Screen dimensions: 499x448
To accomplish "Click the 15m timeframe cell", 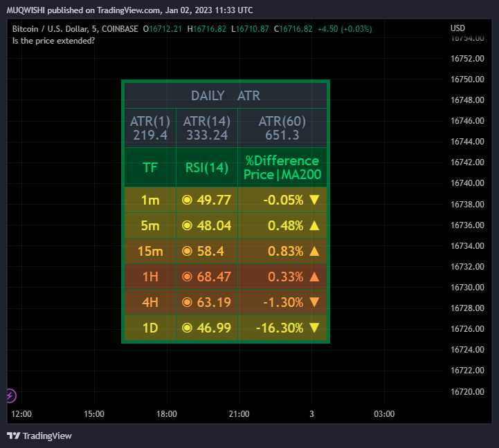I will coord(150,251).
